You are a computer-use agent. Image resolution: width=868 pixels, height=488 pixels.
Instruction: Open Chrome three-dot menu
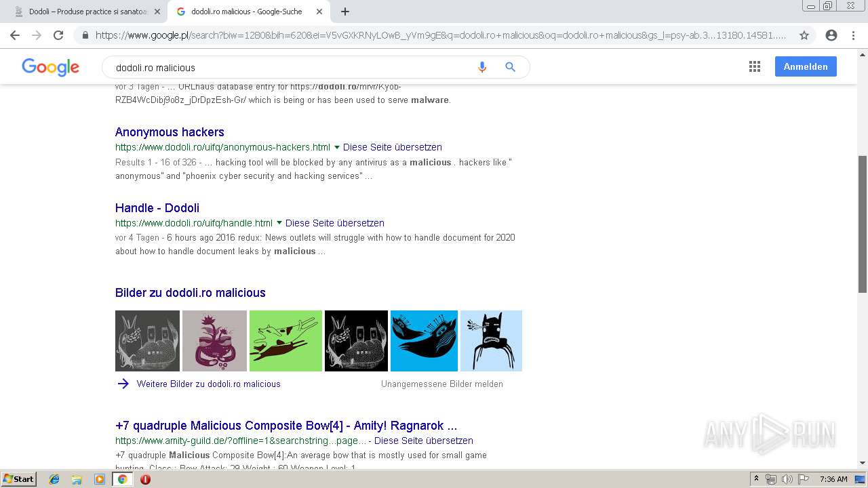(853, 35)
